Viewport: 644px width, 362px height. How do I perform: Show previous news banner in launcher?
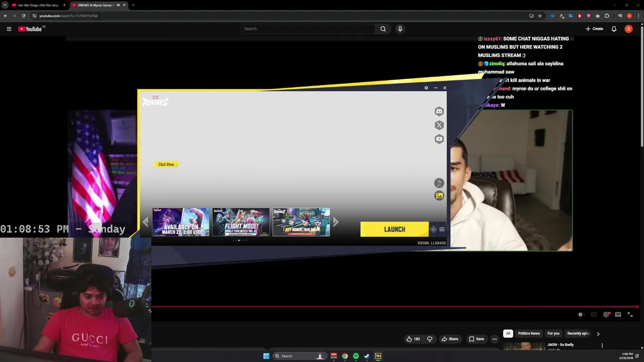tap(145, 222)
